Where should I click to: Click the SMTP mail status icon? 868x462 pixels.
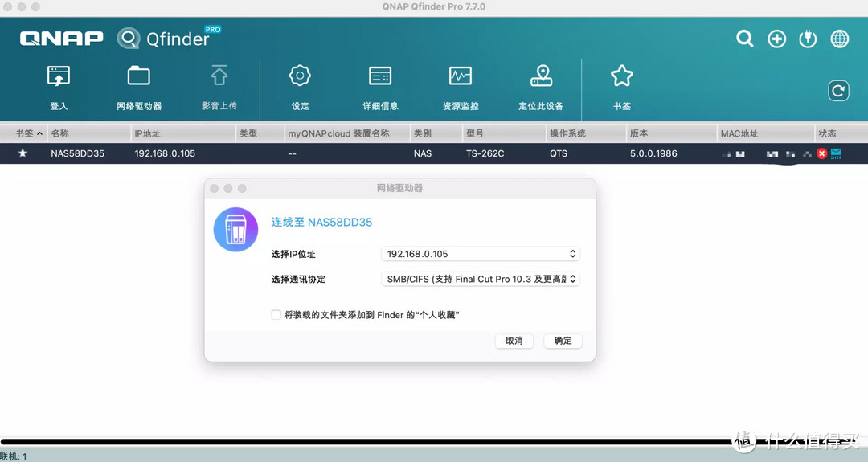(x=836, y=153)
